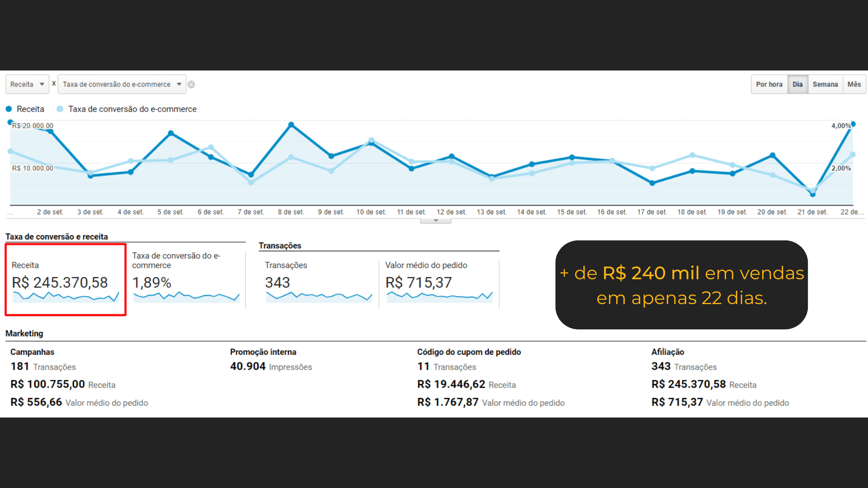Switch chart view to Semana
The image size is (868, 488).
(x=825, y=84)
